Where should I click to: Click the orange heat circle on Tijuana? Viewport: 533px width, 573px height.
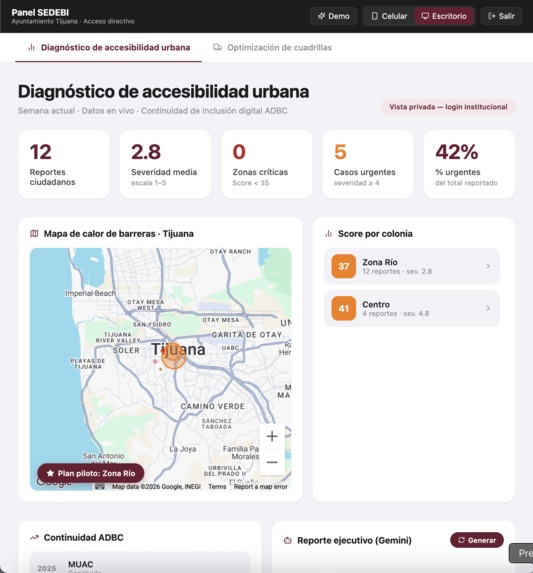(174, 356)
